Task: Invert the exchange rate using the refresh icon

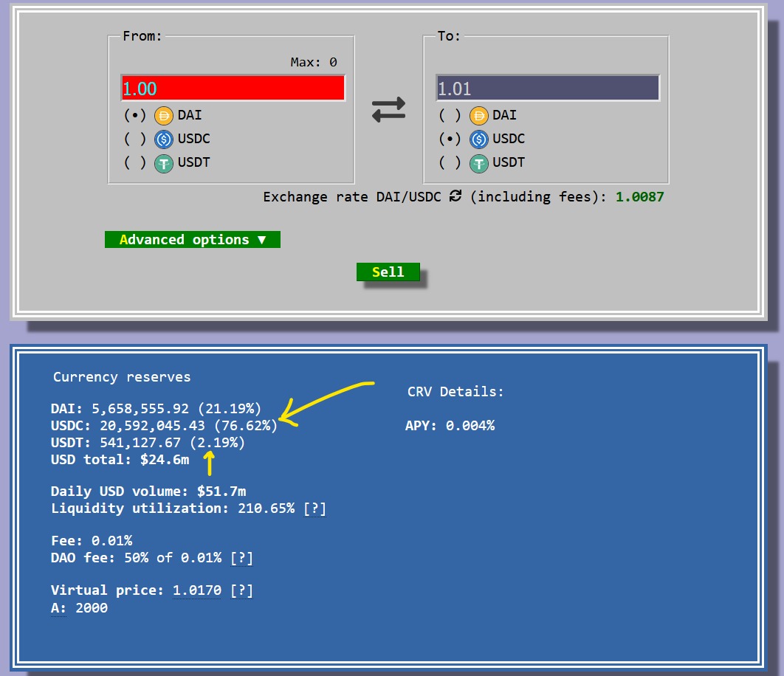Action: tap(455, 196)
